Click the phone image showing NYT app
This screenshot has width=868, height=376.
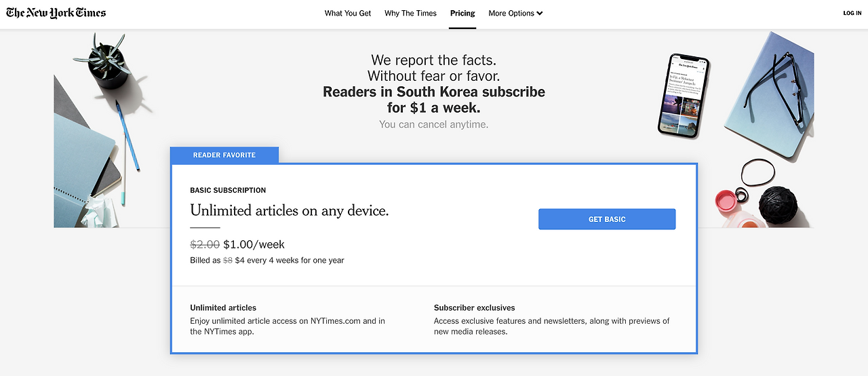pyautogui.click(x=684, y=96)
